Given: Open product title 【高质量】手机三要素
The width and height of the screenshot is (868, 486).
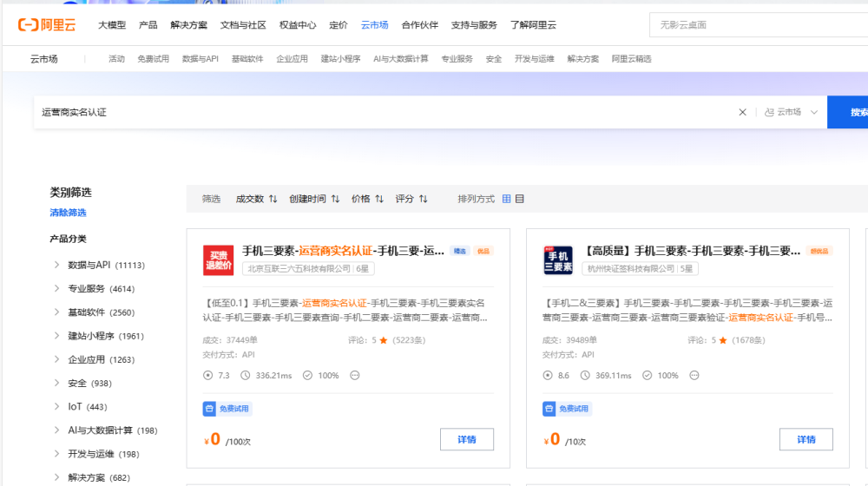Looking at the screenshot, I should pos(693,251).
